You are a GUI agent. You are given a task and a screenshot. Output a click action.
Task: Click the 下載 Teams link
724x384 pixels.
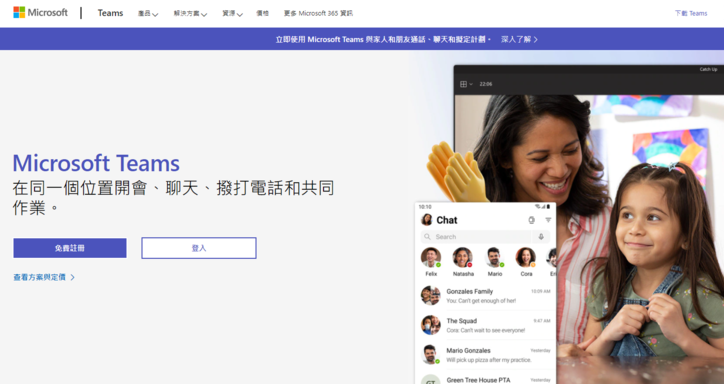[691, 13]
